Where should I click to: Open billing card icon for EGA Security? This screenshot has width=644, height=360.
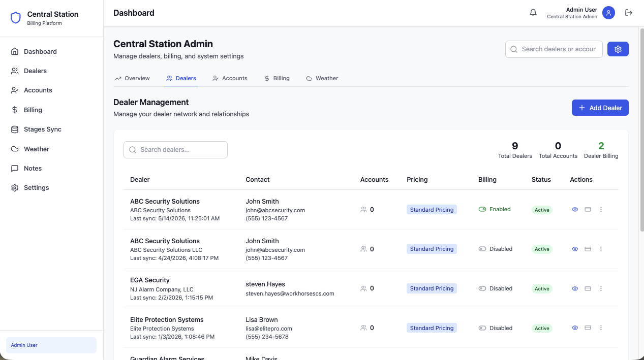coord(588,288)
